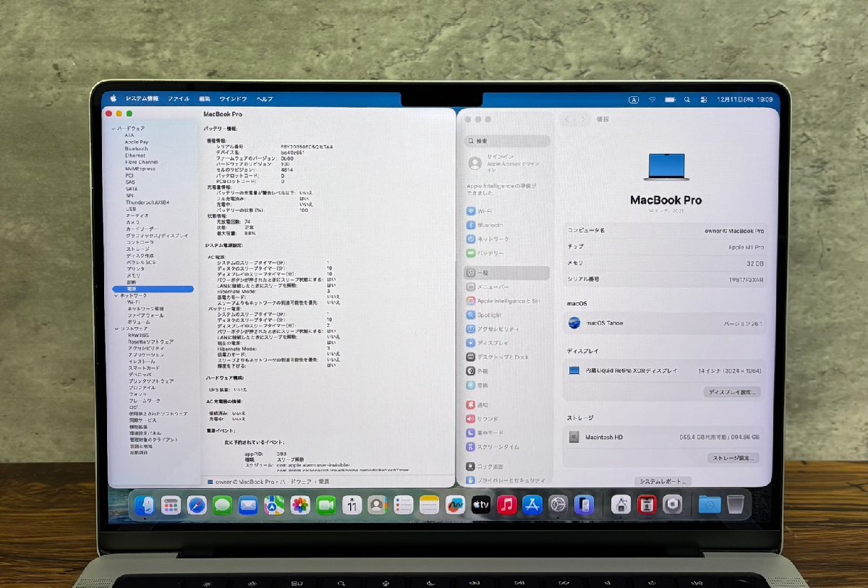Start FaceTime from the Dock
The image size is (868, 588).
tap(326, 505)
